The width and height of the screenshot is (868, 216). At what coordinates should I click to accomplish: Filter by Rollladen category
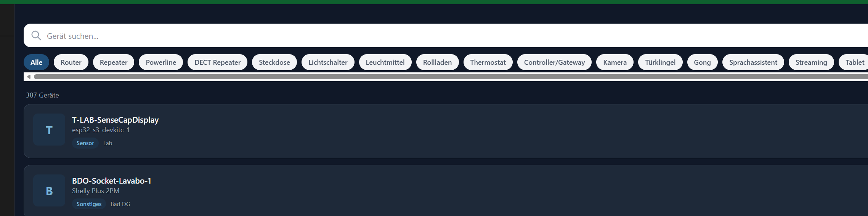click(437, 62)
